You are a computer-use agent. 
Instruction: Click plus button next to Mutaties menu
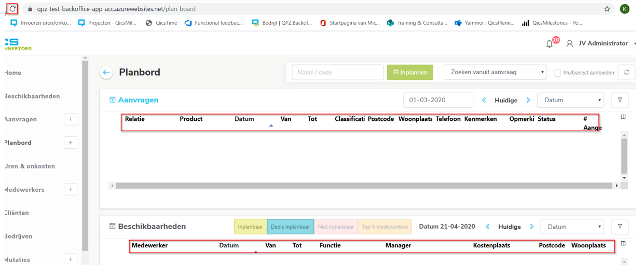pyautogui.click(x=71, y=259)
